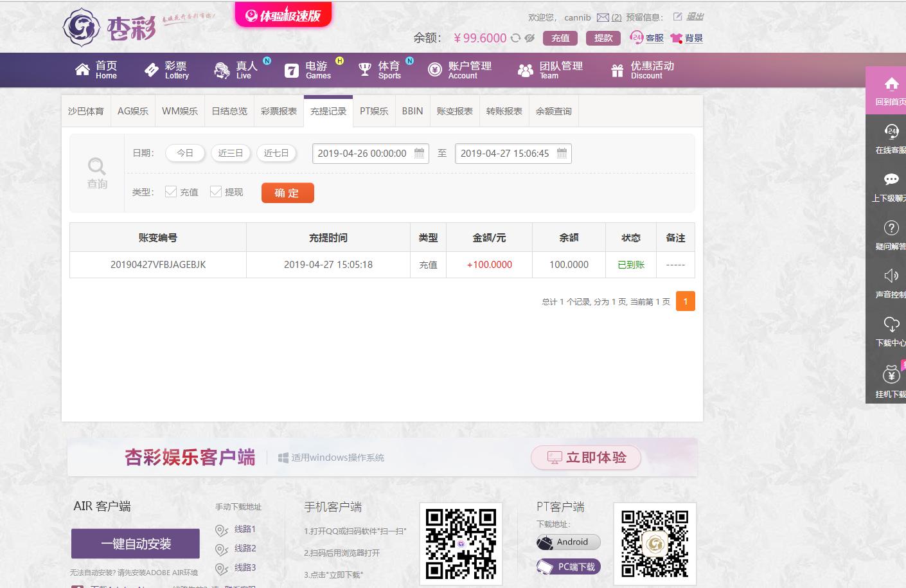
Task: Open 真人 Live menu
Action: [236, 70]
